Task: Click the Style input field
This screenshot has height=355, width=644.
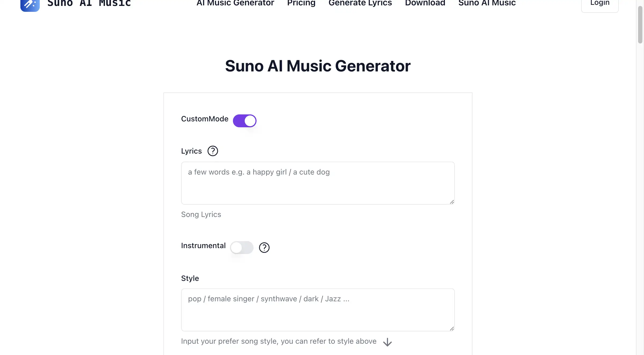Action: pyautogui.click(x=317, y=309)
